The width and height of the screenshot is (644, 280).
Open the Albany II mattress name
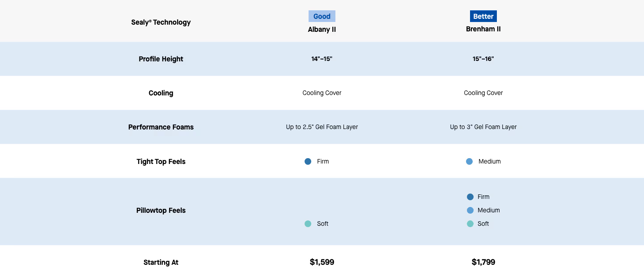point(322,30)
